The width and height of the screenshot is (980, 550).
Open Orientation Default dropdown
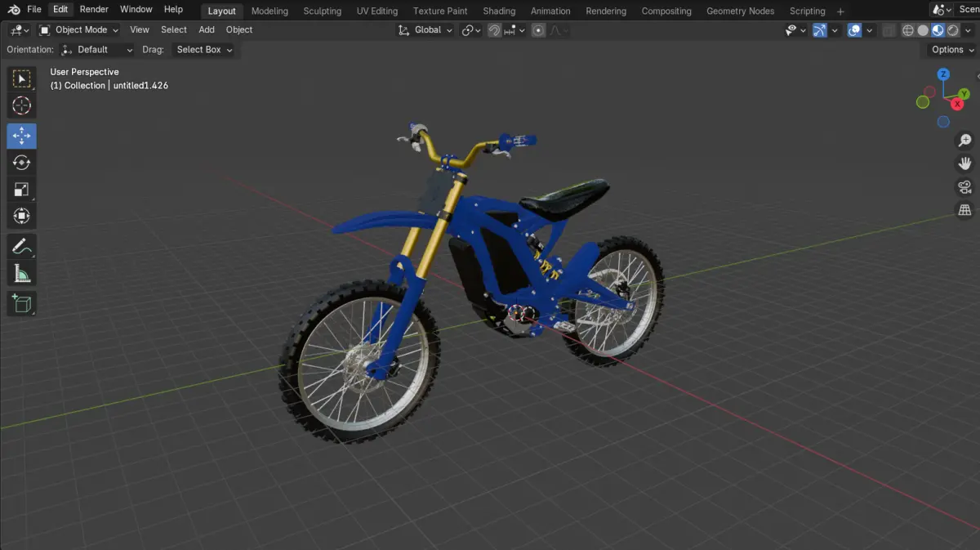[96, 50]
